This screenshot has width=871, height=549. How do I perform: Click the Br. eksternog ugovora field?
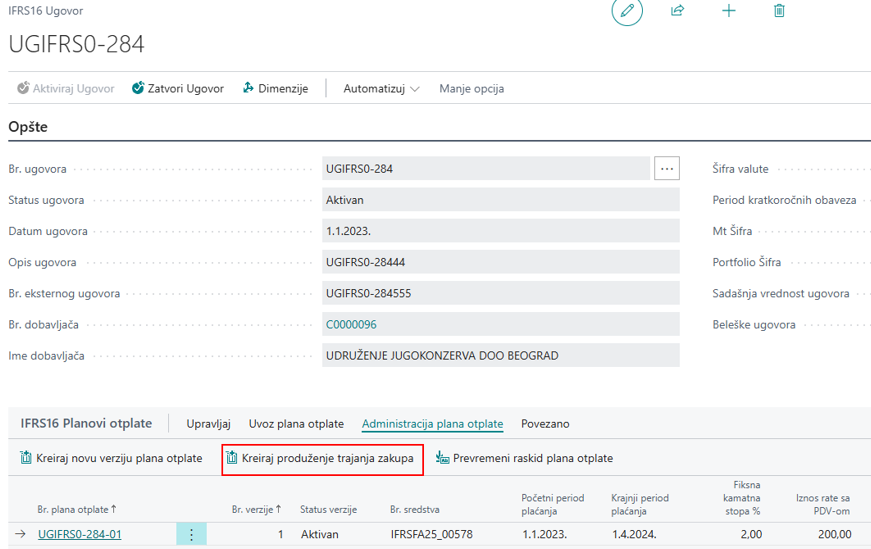point(500,293)
